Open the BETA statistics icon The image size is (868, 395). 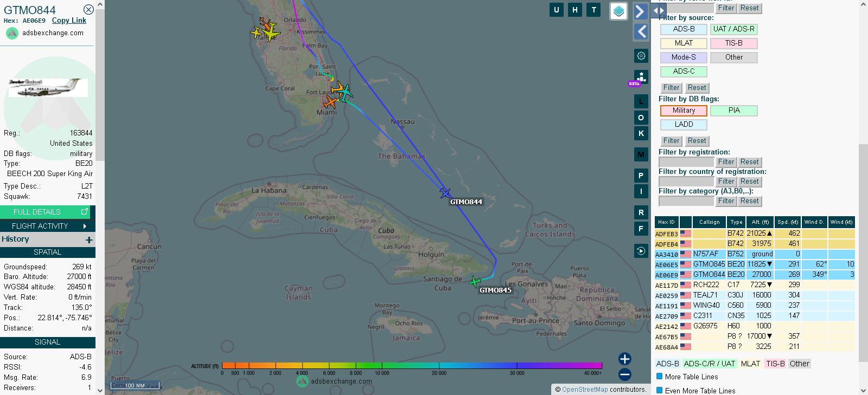[x=640, y=78]
